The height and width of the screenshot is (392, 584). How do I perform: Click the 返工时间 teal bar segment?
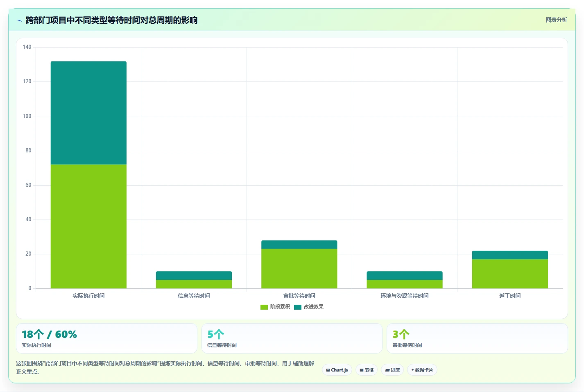pyautogui.click(x=510, y=255)
